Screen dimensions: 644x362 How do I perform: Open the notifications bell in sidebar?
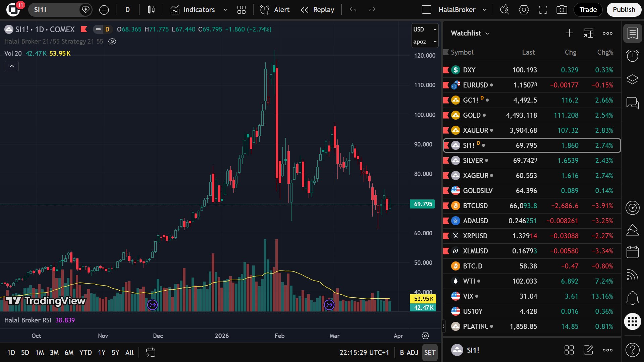coord(632,297)
